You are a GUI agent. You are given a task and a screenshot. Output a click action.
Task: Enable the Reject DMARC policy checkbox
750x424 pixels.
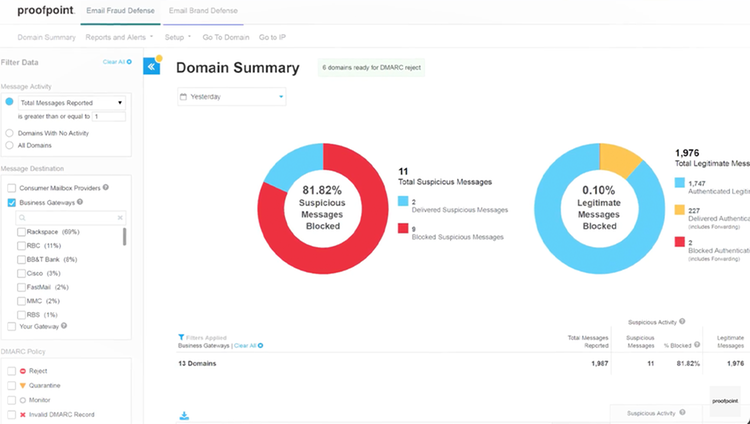(x=11, y=371)
